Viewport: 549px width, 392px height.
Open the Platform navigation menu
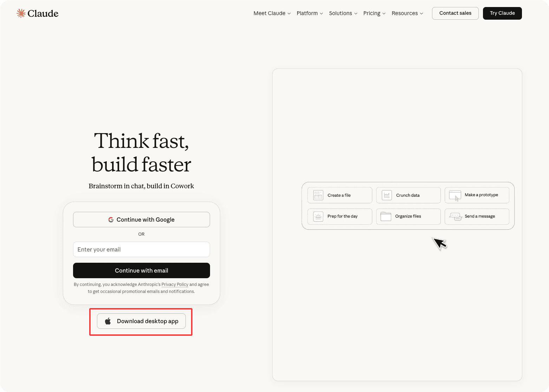pyautogui.click(x=310, y=13)
